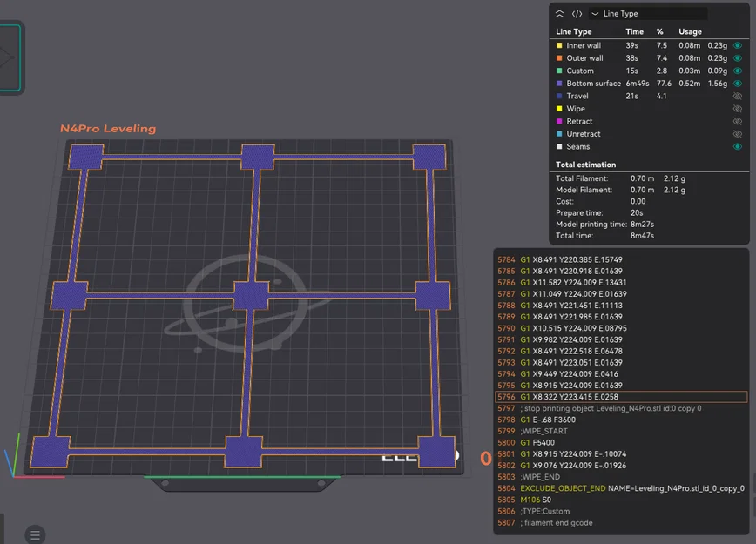
Task: Select the plate thumbnail at top left
Action: pos(10,57)
